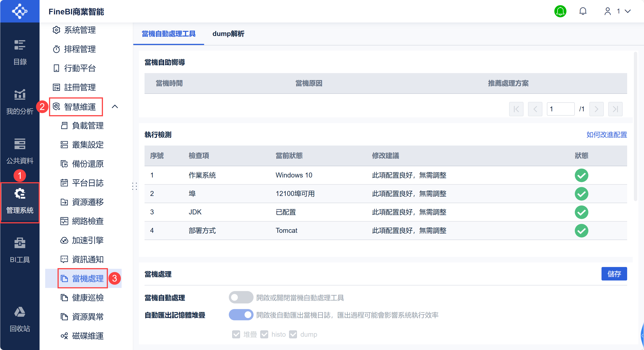Click the 叢集設定 icon

click(64, 145)
